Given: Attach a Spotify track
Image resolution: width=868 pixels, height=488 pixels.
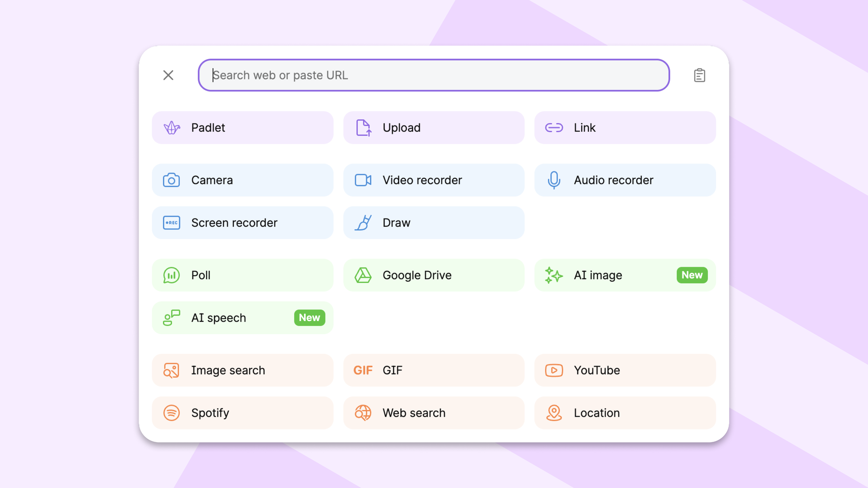Looking at the screenshot, I should (x=242, y=413).
